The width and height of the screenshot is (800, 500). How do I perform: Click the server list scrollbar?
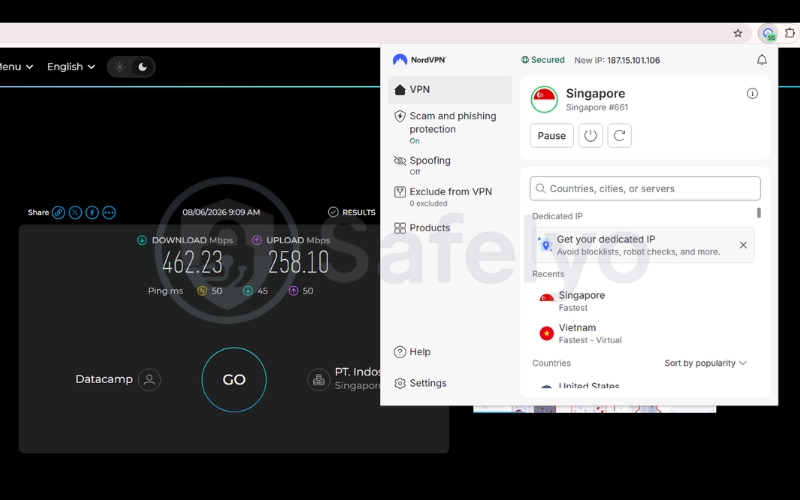759,213
